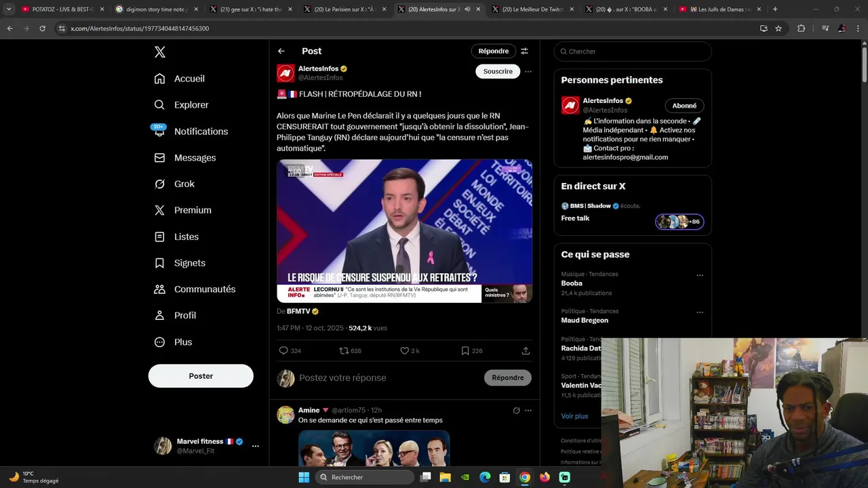Screen dimensions: 868x488
Task: Play the BFMTV video in the post
Action: coord(404,231)
